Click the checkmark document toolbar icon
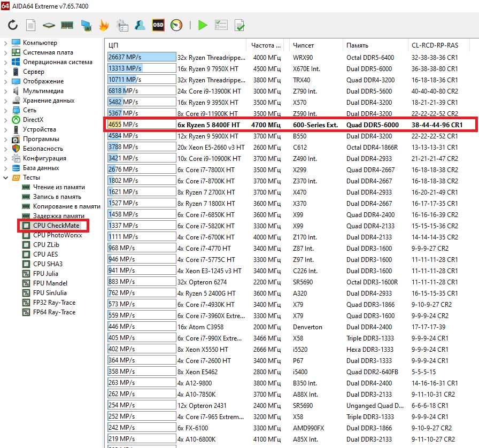The height and width of the screenshot is (448, 479). coord(239,25)
